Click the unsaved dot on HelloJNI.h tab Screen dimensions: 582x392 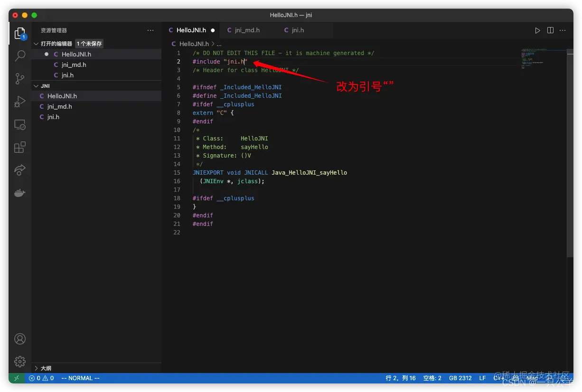213,30
